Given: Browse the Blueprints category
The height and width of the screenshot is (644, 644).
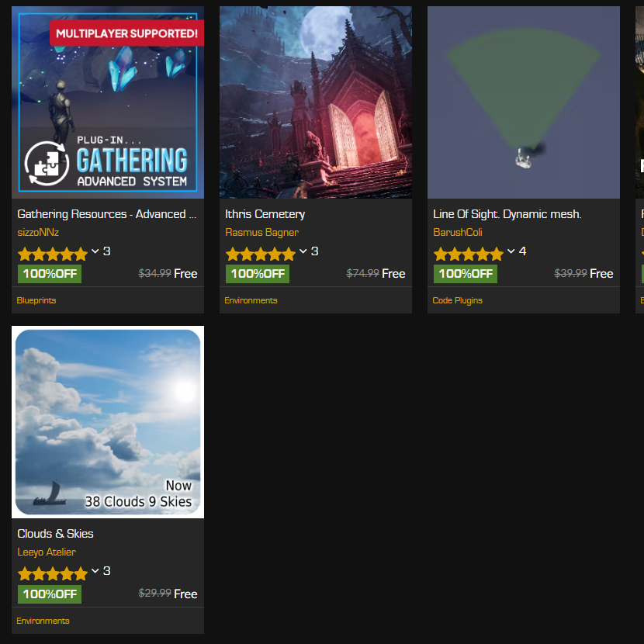Looking at the screenshot, I should [x=36, y=300].
